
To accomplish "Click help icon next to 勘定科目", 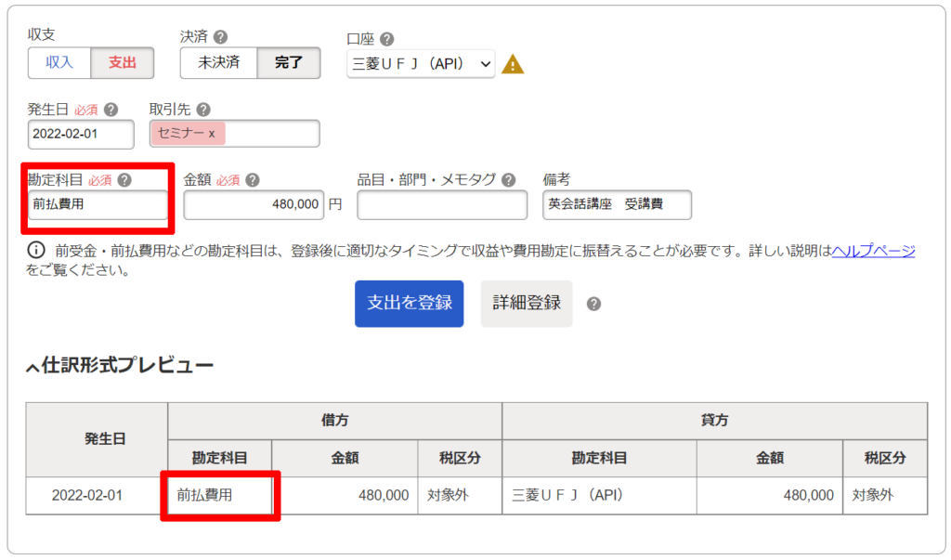I will pyautogui.click(x=124, y=180).
